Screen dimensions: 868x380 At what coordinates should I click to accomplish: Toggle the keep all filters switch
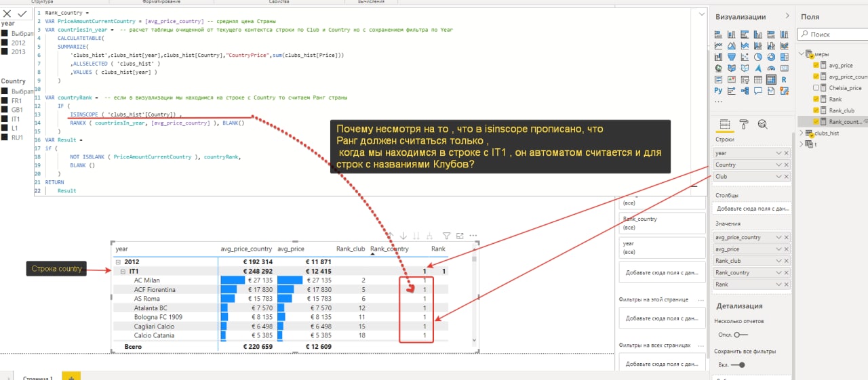click(x=739, y=364)
